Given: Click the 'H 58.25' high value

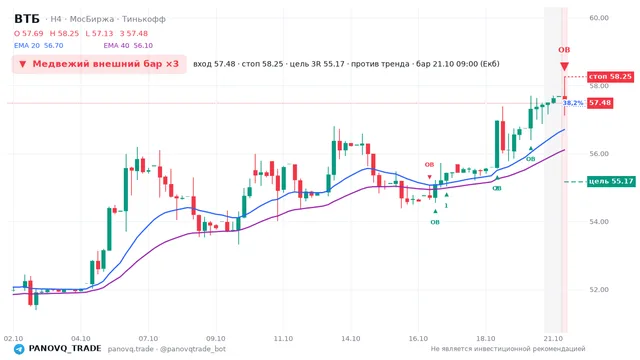Looking at the screenshot, I should [x=64, y=33].
